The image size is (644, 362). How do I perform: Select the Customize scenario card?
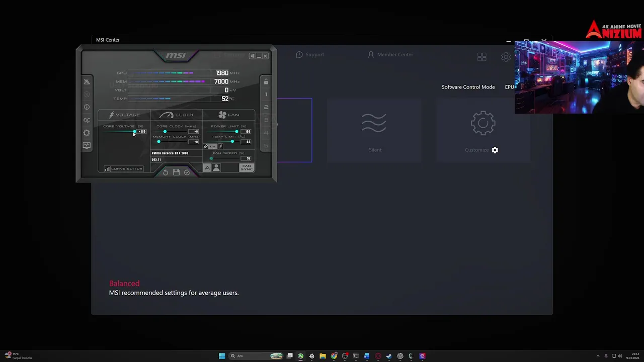pyautogui.click(x=484, y=131)
